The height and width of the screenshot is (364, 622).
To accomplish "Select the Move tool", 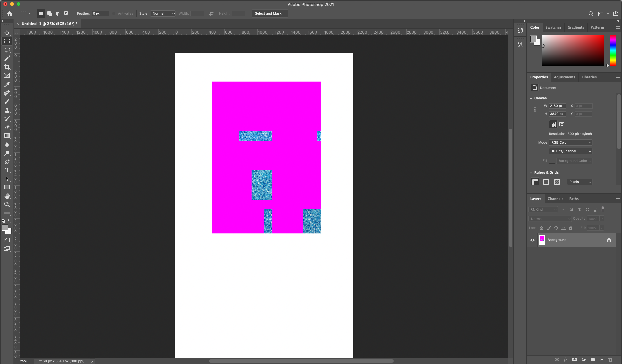I will [7, 33].
